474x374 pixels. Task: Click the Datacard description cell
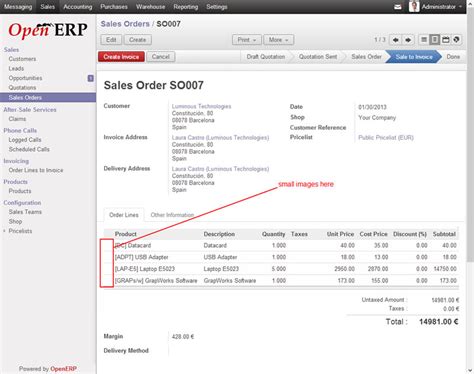pyautogui.click(x=215, y=245)
